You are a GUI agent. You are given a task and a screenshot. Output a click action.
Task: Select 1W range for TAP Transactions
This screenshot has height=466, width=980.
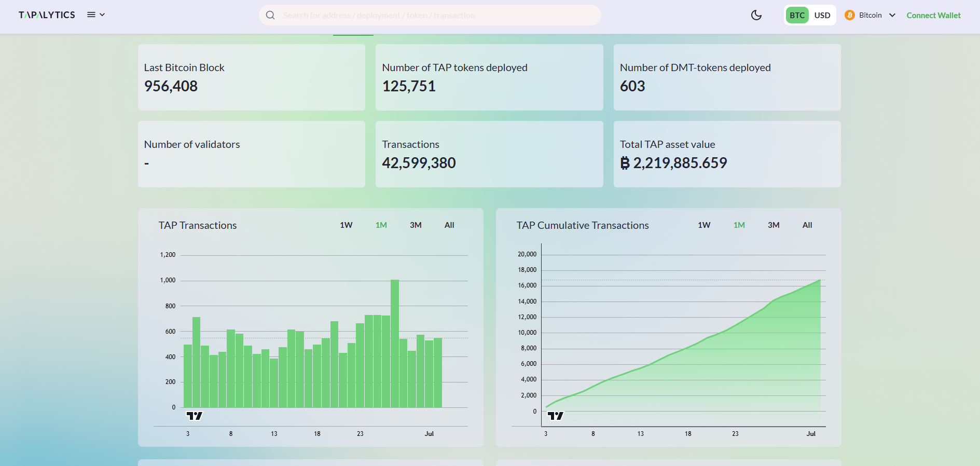point(346,225)
